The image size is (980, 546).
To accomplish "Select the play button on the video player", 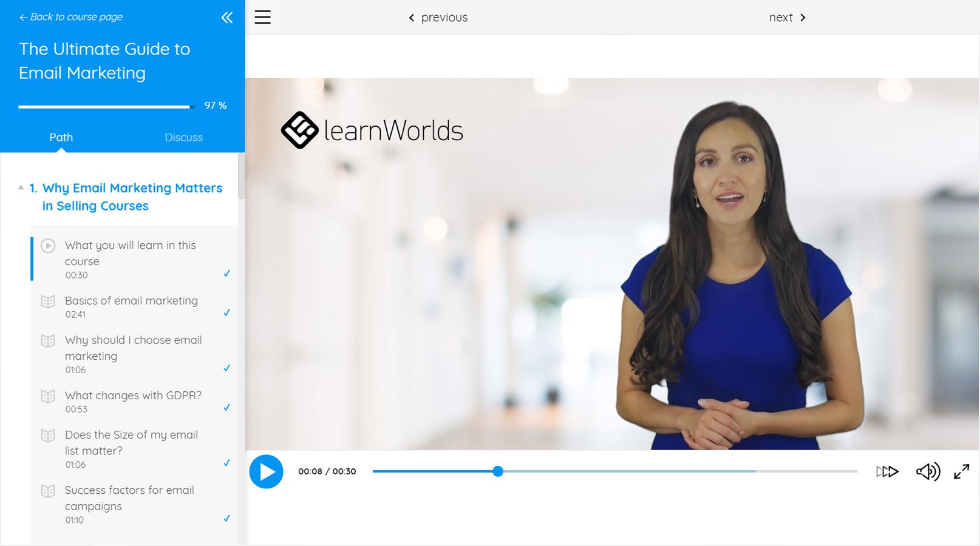I will (266, 471).
